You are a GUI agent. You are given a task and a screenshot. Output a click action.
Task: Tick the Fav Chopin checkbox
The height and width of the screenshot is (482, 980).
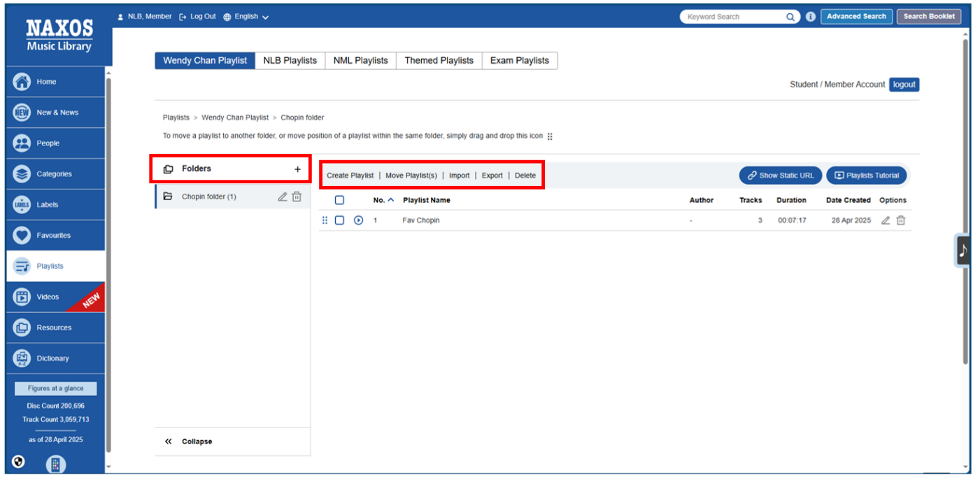pyautogui.click(x=339, y=220)
